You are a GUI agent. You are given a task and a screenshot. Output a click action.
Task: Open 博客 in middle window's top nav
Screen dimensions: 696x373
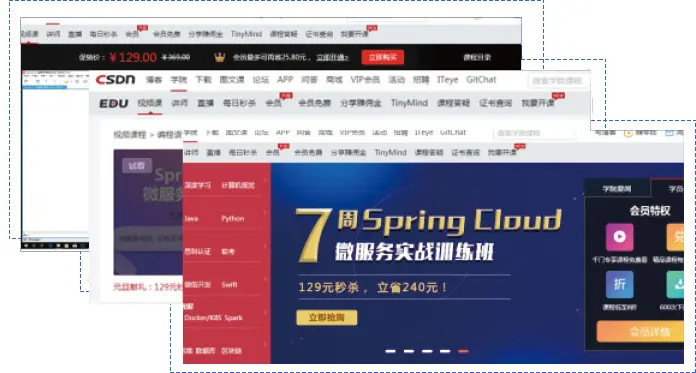point(154,80)
